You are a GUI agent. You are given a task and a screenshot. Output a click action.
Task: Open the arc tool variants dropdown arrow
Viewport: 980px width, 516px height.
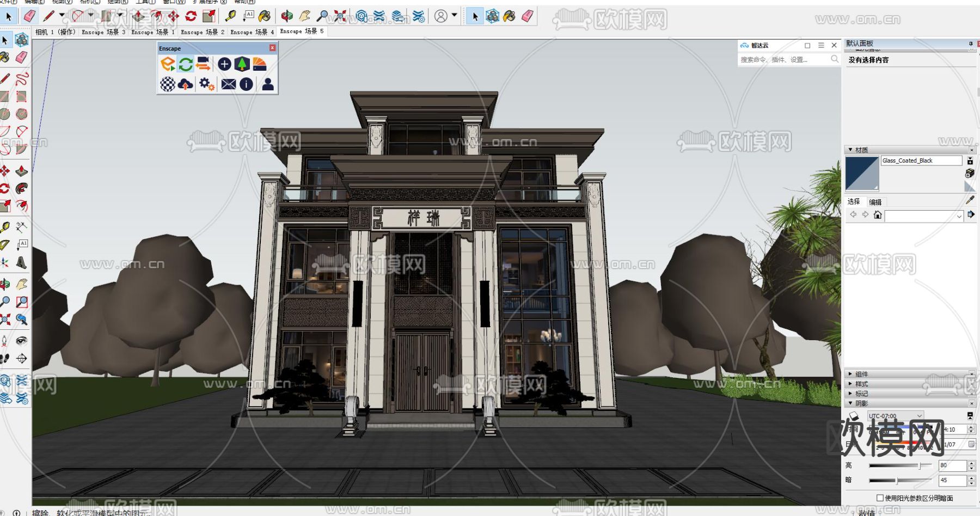(91, 15)
